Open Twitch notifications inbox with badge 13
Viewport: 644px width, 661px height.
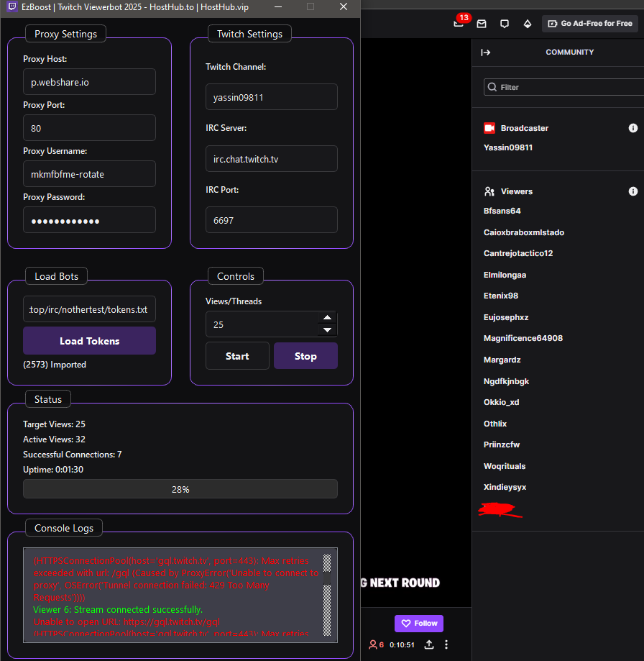(x=459, y=23)
